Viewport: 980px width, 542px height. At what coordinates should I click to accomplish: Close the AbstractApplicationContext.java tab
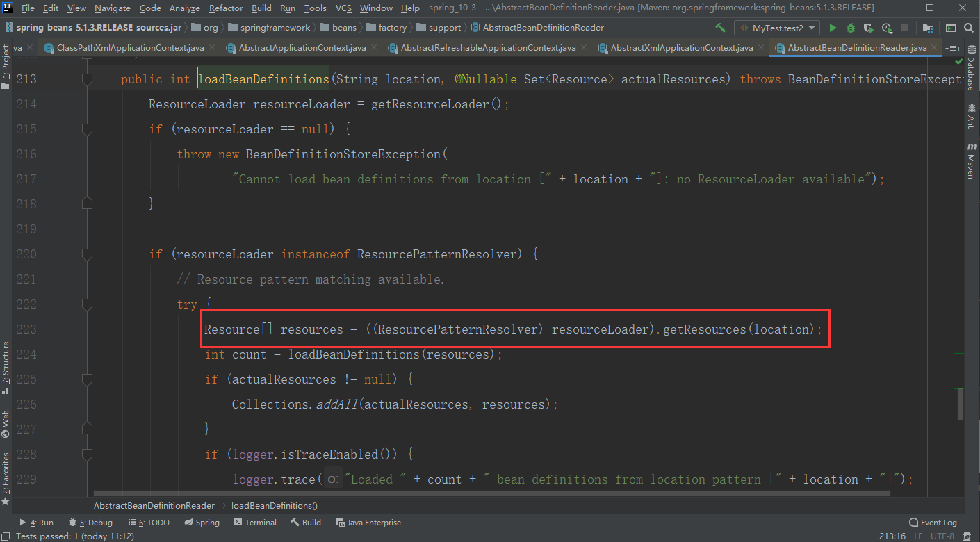pos(373,48)
